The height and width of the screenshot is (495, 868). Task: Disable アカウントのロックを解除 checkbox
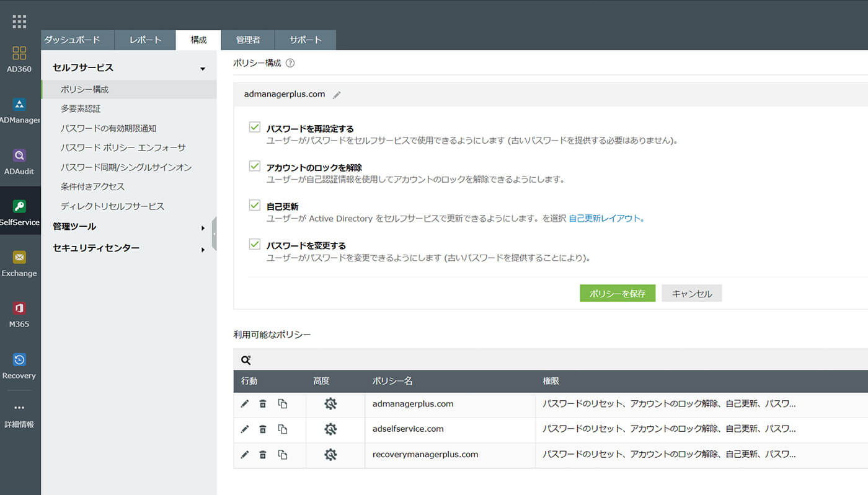[254, 166]
